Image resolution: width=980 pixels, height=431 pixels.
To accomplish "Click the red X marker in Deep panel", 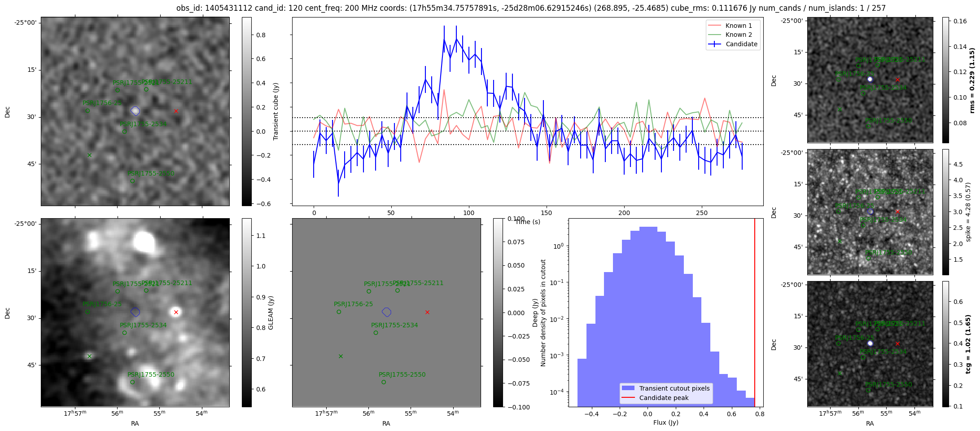I will click(427, 312).
